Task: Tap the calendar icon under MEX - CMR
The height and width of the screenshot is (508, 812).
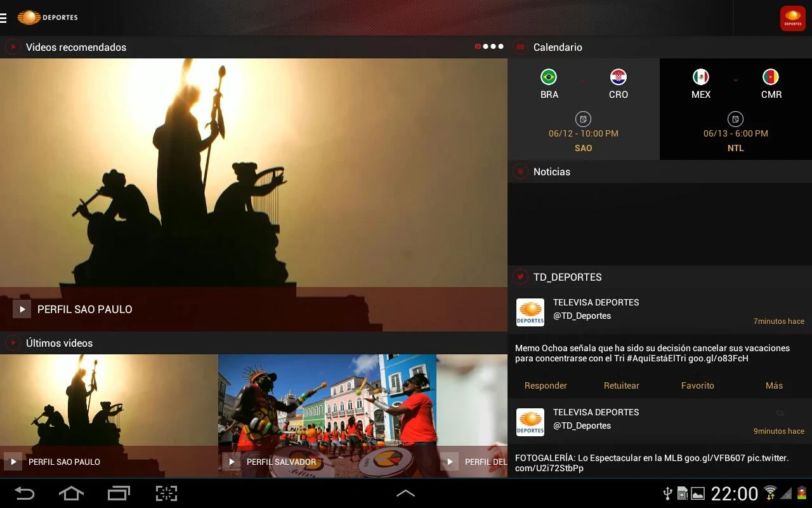Action: [735, 119]
